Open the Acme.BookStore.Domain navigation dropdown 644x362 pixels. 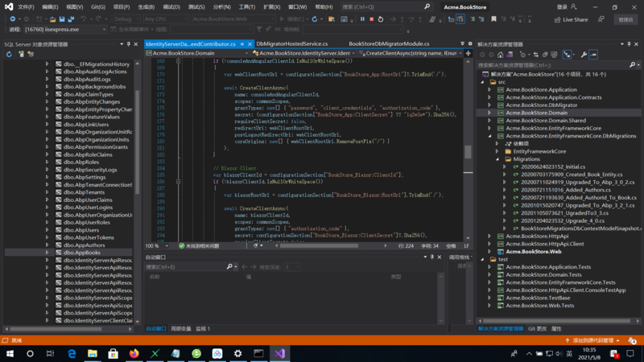point(196,53)
